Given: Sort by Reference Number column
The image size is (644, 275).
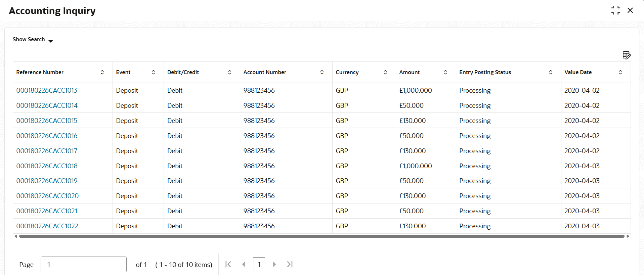Looking at the screenshot, I should tap(102, 72).
